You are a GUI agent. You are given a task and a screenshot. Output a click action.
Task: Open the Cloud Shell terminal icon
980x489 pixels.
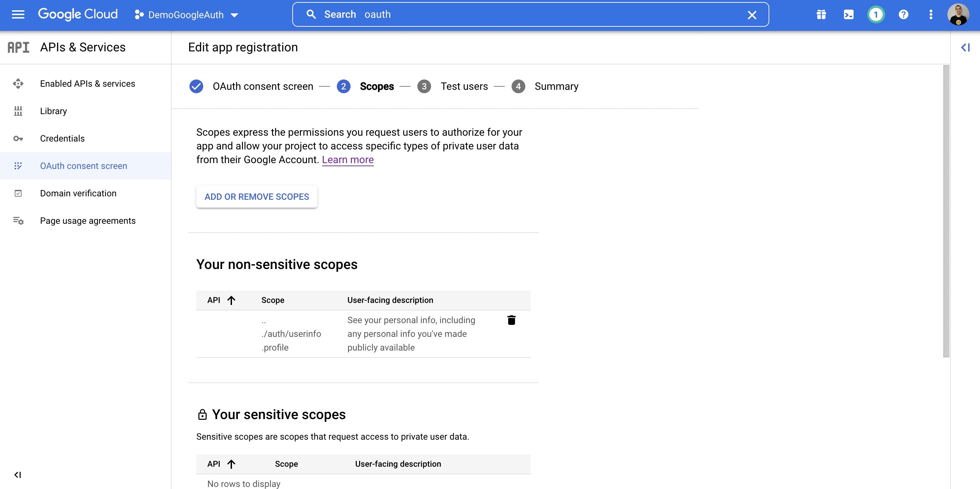[x=848, y=14]
